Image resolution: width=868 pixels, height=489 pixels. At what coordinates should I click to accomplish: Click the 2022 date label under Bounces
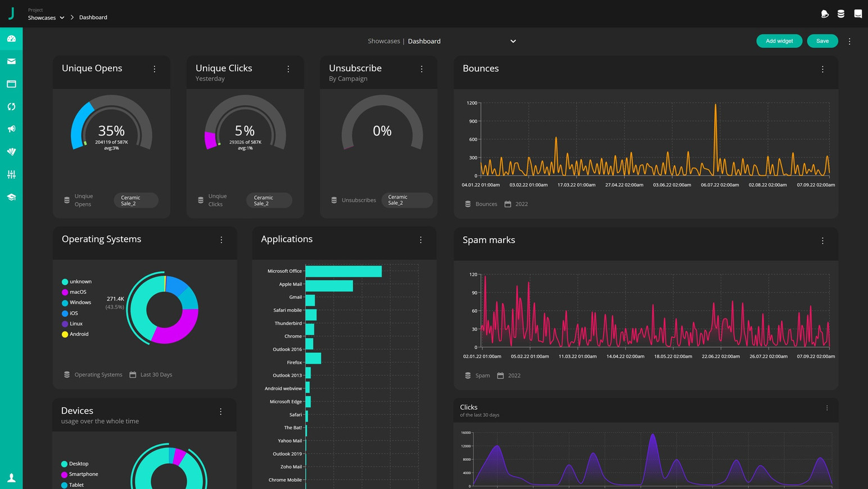522,204
